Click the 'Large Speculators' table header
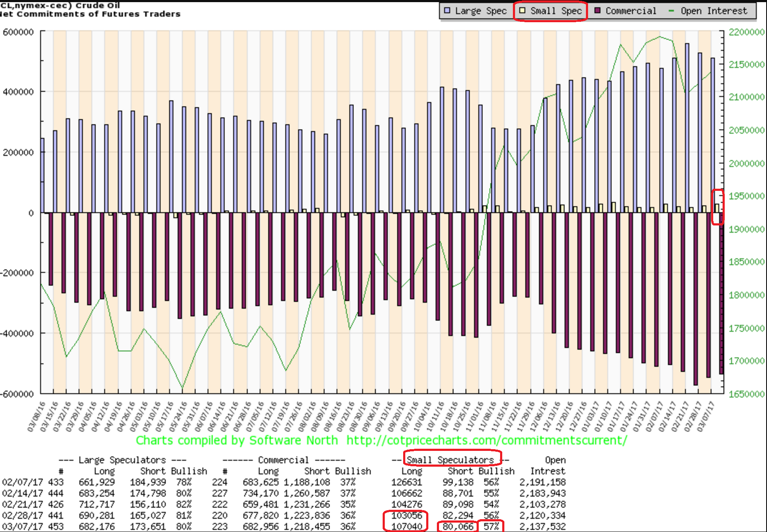This screenshot has width=767, height=532. click(122, 460)
